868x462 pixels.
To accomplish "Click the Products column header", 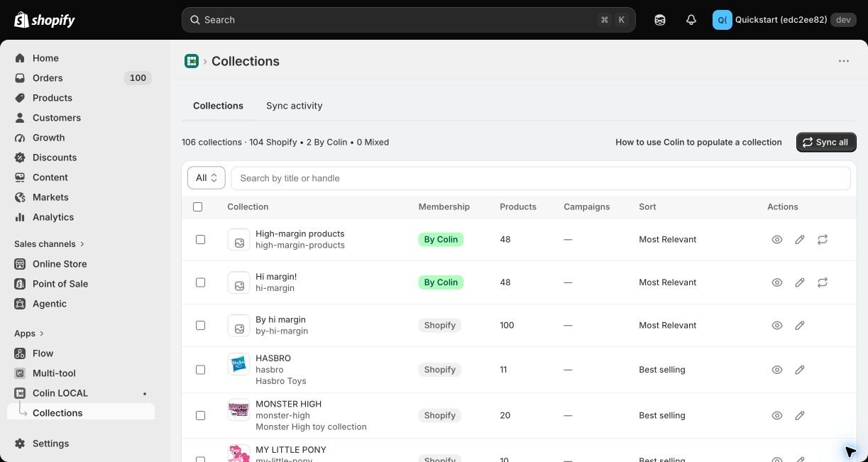I will coord(518,207).
